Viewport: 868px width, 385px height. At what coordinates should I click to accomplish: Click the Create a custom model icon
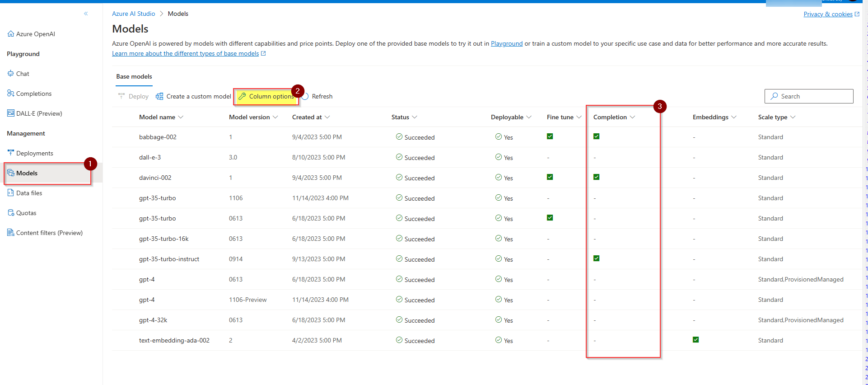(x=159, y=96)
